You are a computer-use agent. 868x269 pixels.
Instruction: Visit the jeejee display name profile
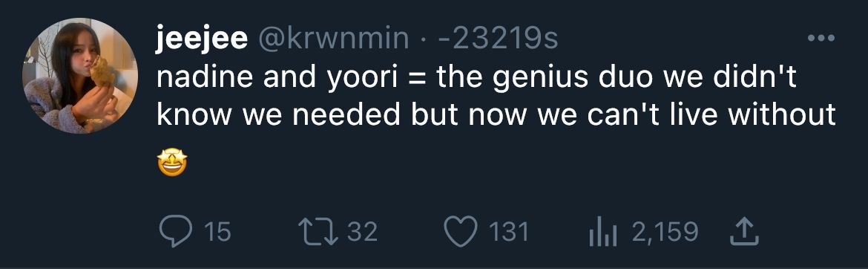tap(202, 40)
